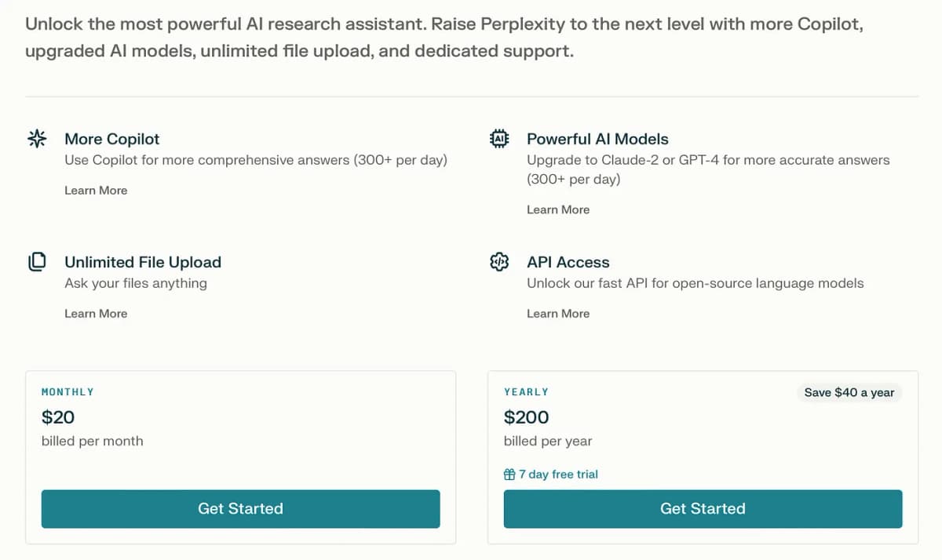Click the API Access code-gear icon
Image resolution: width=942 pixels, height=560 pixels.
pyautogui.click(x=499, y=262)
